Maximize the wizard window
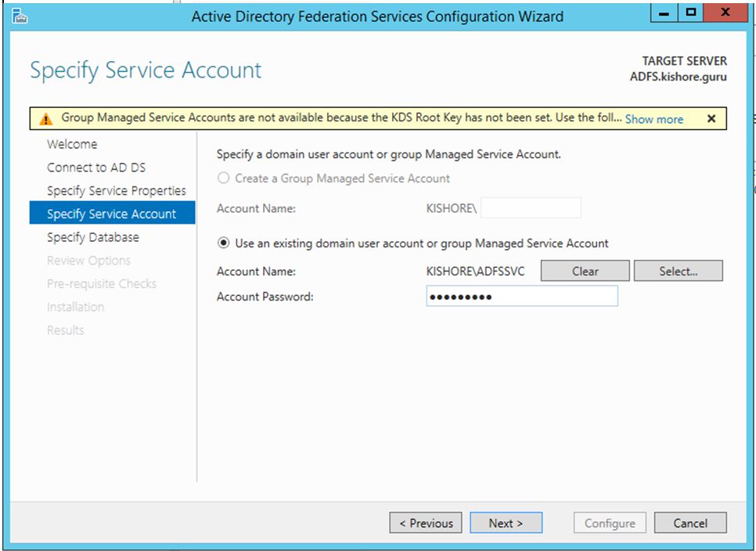 (690, 14)
